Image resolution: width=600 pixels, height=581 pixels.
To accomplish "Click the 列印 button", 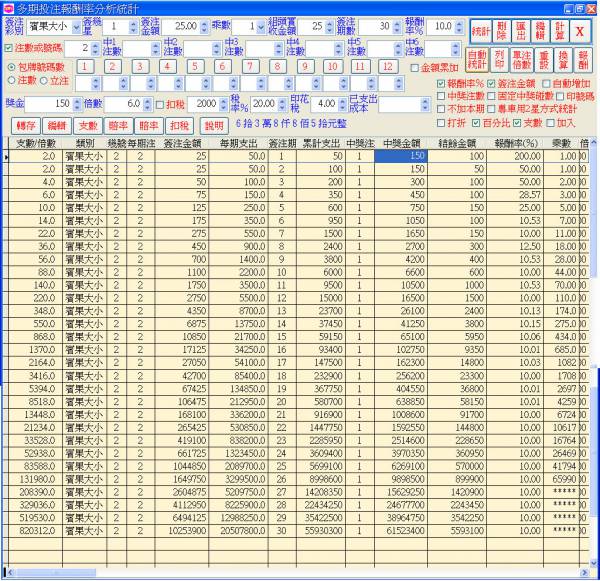I will (499, 60).
